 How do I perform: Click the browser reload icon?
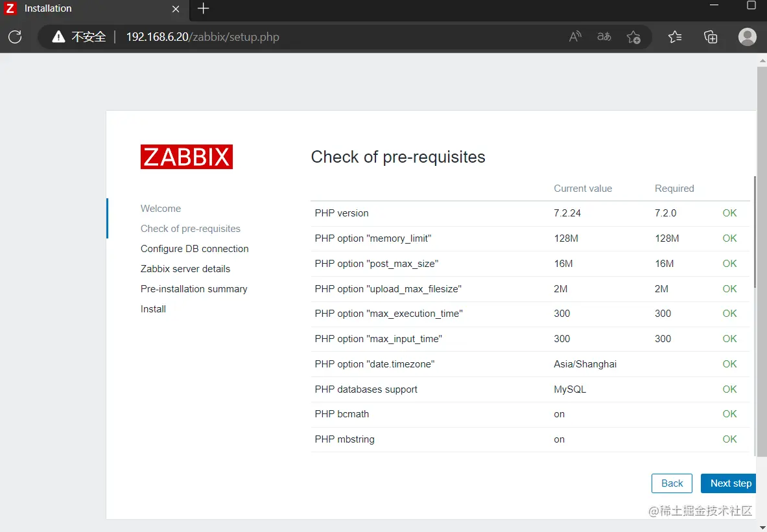(x=15, y=37)
